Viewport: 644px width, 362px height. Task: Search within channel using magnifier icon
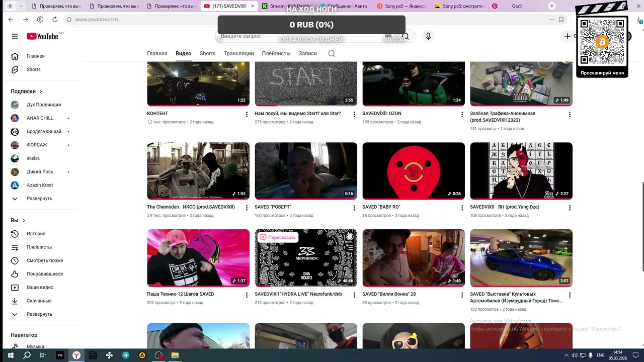pyautogui.click(x=332, y=53)
